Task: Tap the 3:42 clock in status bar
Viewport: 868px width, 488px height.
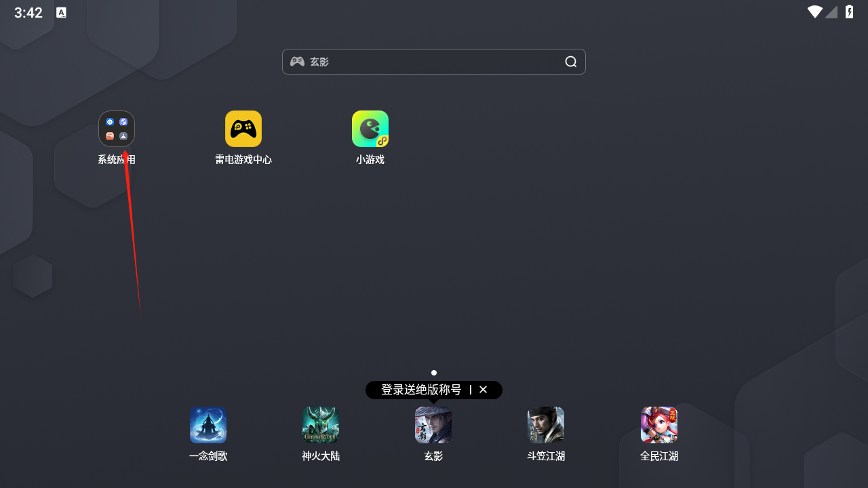Action: pyautogui.click(x=28, y=13)
